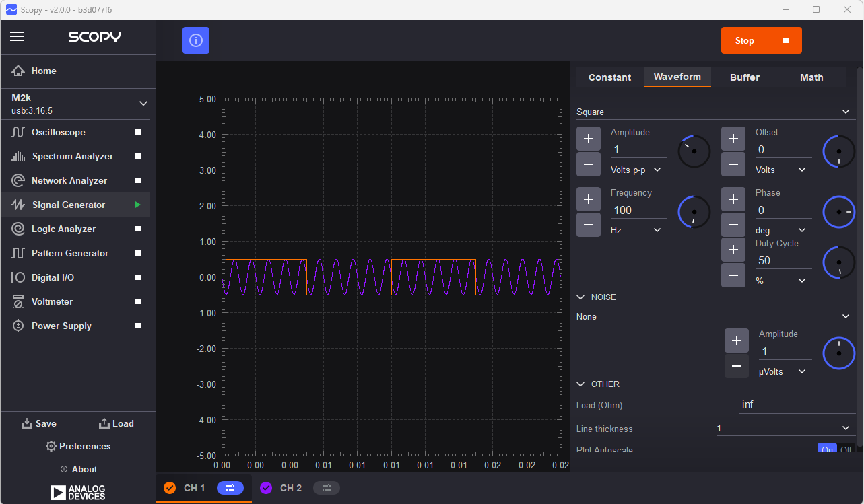Toggle Voltmeter run button

pyautogui.click(x=138, y=301)
